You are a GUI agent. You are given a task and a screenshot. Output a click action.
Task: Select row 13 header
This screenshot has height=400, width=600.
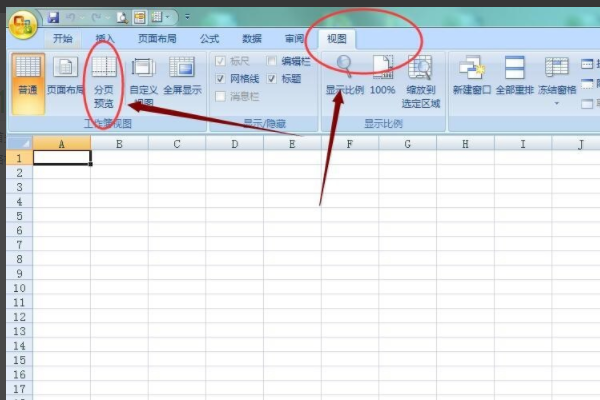(x=20, y=331)
